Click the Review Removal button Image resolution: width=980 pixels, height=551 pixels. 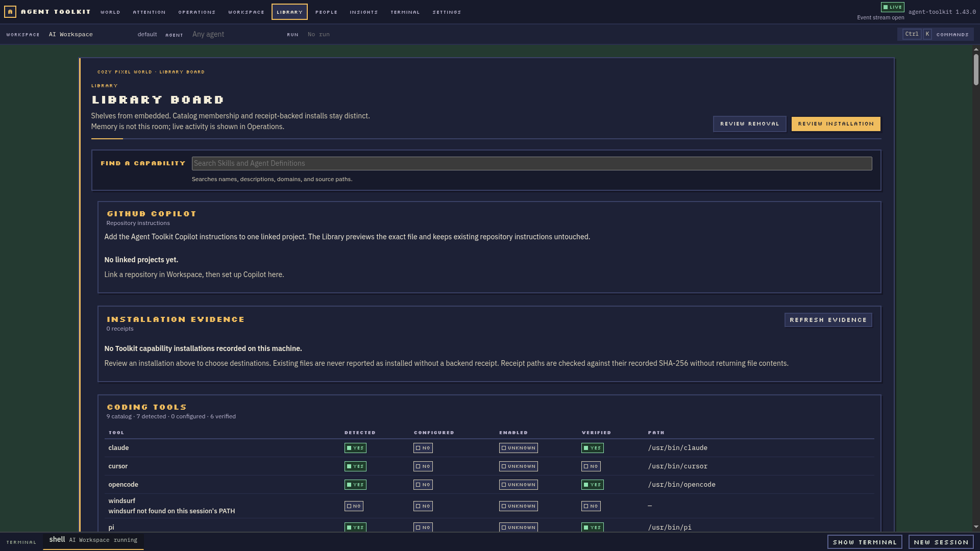tap(749, 124)
